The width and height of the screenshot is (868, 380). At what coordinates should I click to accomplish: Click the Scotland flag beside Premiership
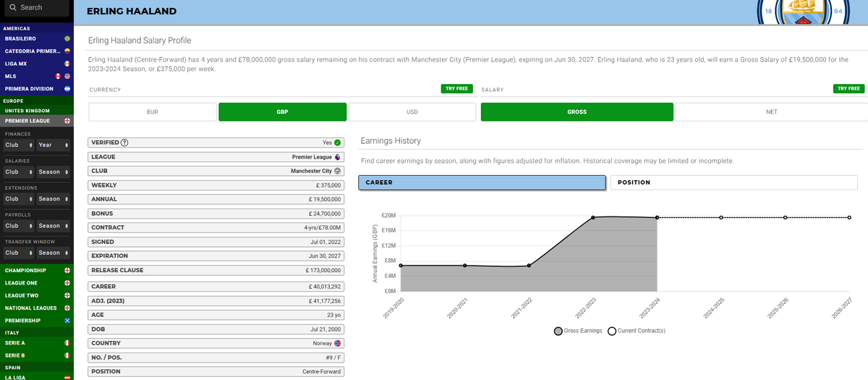point(67,320)
